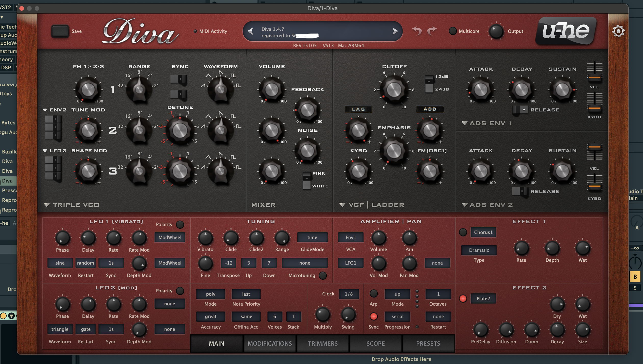643x364 pixels.
Task: Open the Plate2 effect type dropdown
Action: click(x=483, y=298)
